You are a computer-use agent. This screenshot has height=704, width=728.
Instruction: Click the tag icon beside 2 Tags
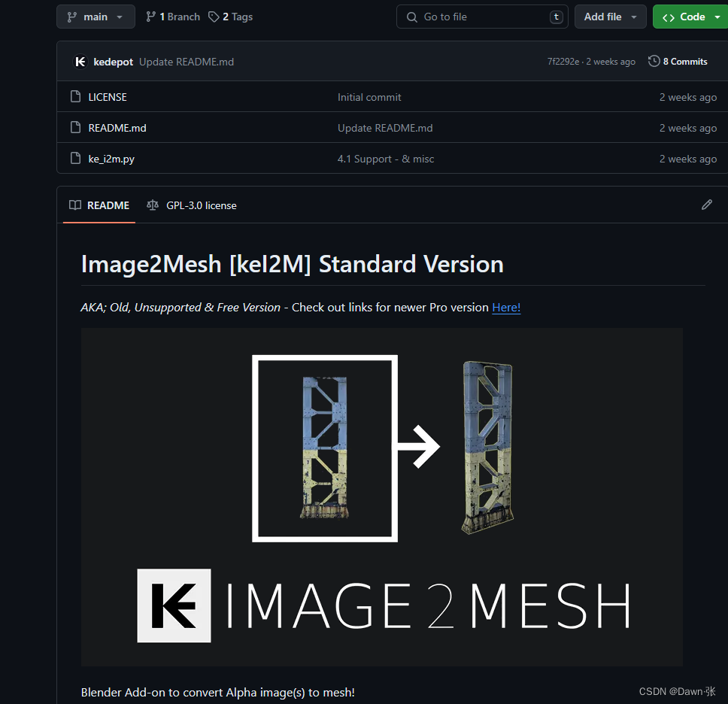point(214,17)
